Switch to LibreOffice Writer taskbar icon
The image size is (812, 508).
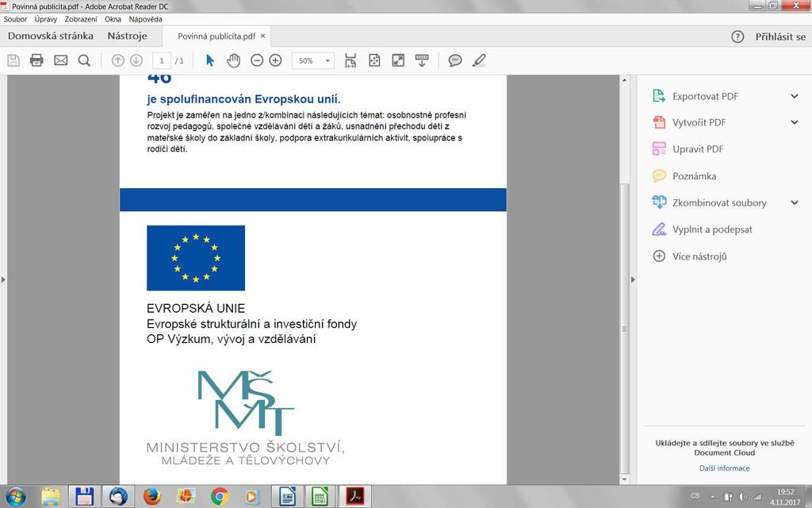coord(287,497)
